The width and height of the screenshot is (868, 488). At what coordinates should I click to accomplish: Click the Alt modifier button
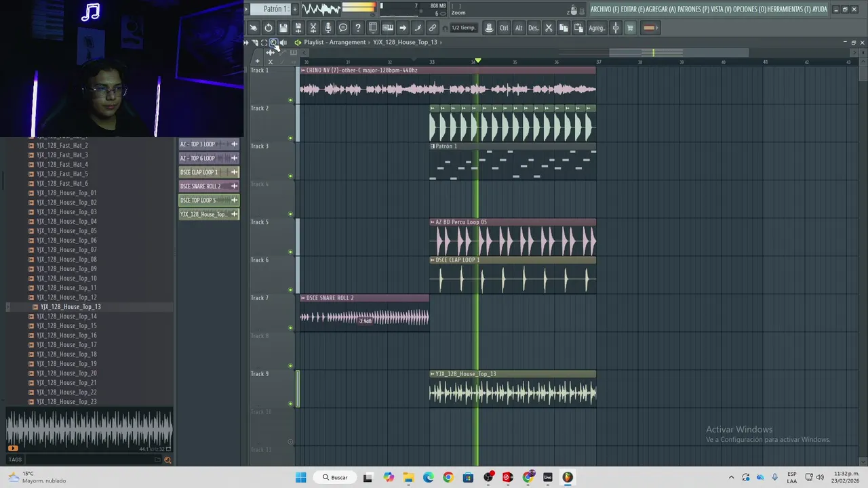point(519,28)
